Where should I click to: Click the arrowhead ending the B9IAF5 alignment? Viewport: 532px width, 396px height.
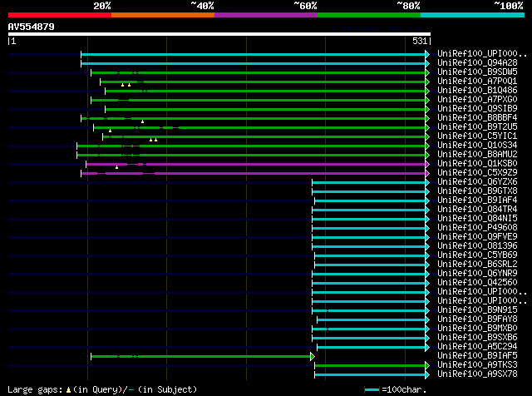tap(313, 356)
